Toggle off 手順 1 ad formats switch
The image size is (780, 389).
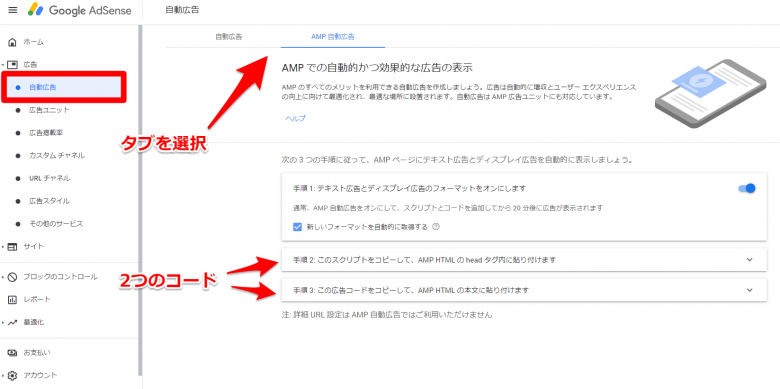click(x=747, y=189)
